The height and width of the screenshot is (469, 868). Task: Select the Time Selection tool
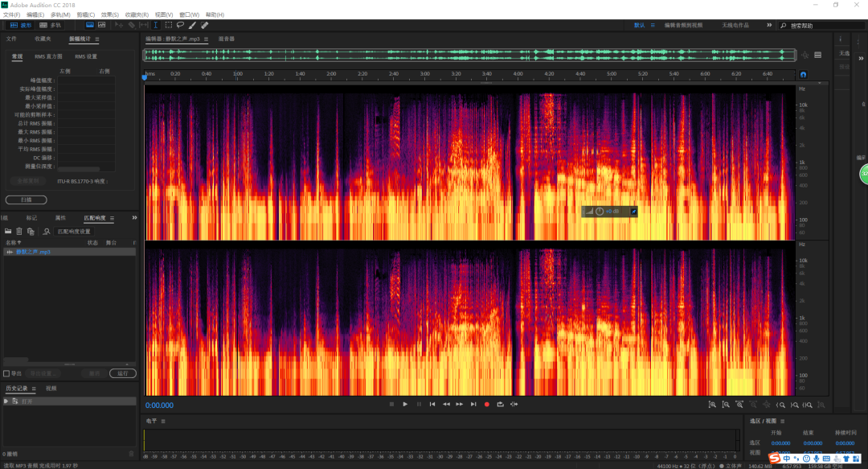click(x=156, y=25)
